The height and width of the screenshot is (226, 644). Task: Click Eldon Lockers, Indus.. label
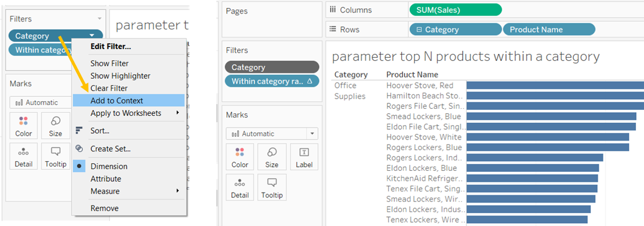tap(425, 209)
